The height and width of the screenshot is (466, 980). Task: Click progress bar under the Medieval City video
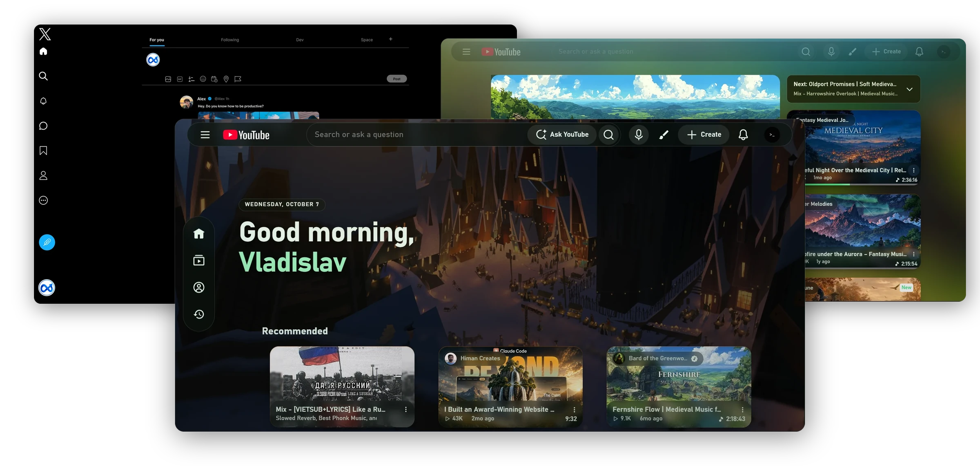point(862,184)
